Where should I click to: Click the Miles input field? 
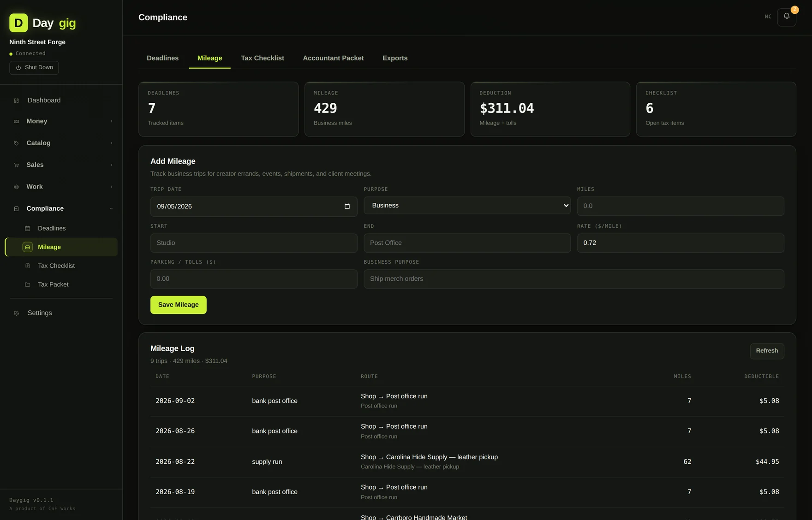click(x=681, y=206)
